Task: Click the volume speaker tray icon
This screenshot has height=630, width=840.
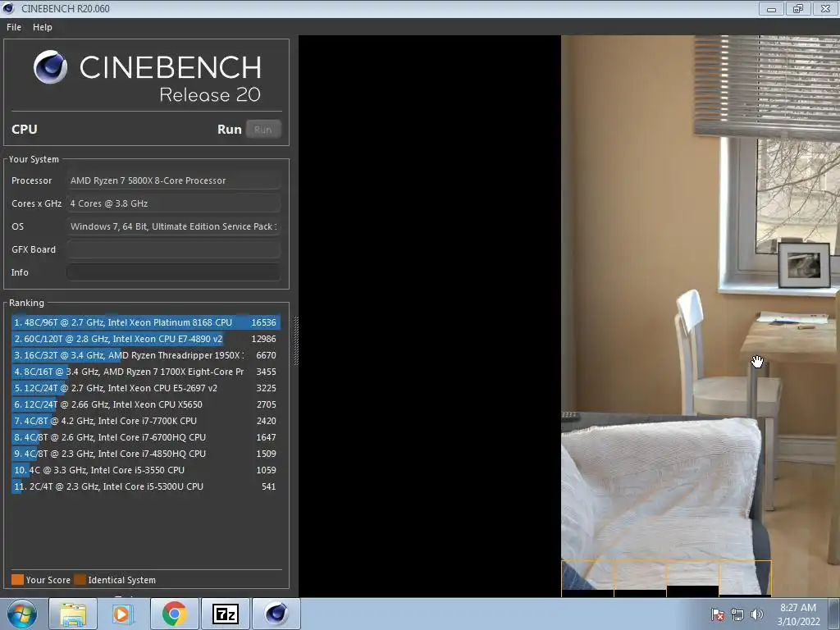Action: (757, 614)
